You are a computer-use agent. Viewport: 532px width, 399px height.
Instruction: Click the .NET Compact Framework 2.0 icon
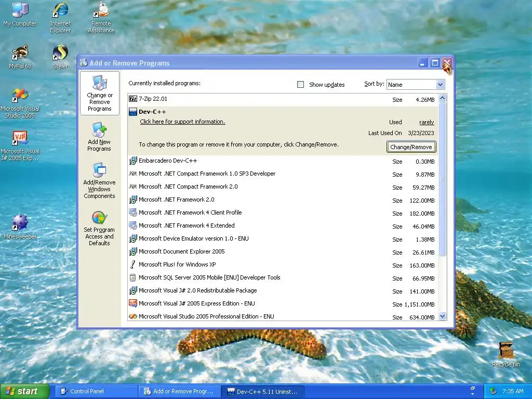132,187
